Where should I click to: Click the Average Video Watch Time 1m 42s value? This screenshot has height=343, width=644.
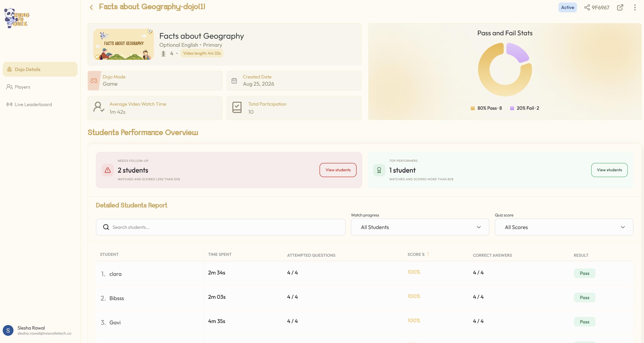(x=117, y=112)
